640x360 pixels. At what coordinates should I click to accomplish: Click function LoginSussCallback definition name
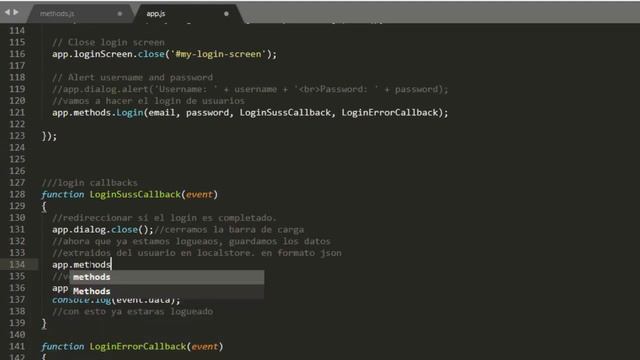click(x=135, y=194)
